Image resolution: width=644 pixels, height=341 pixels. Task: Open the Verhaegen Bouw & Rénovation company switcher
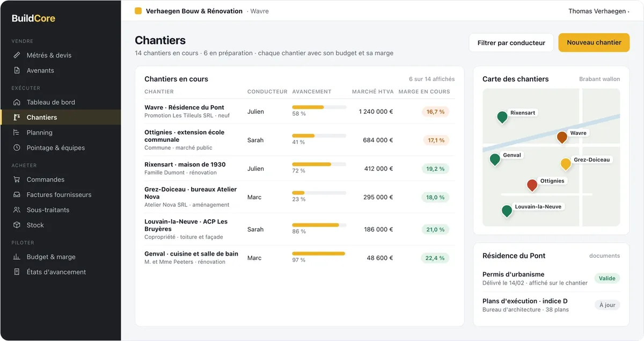tap(201, 11)
